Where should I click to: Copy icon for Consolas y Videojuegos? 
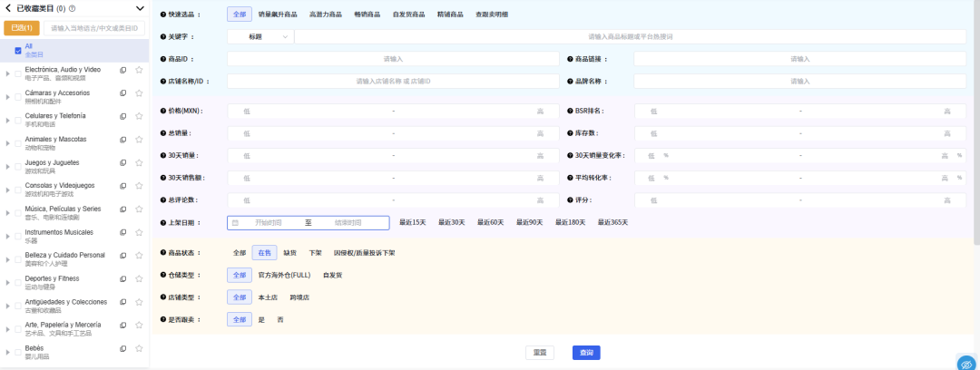pos(123,186)
